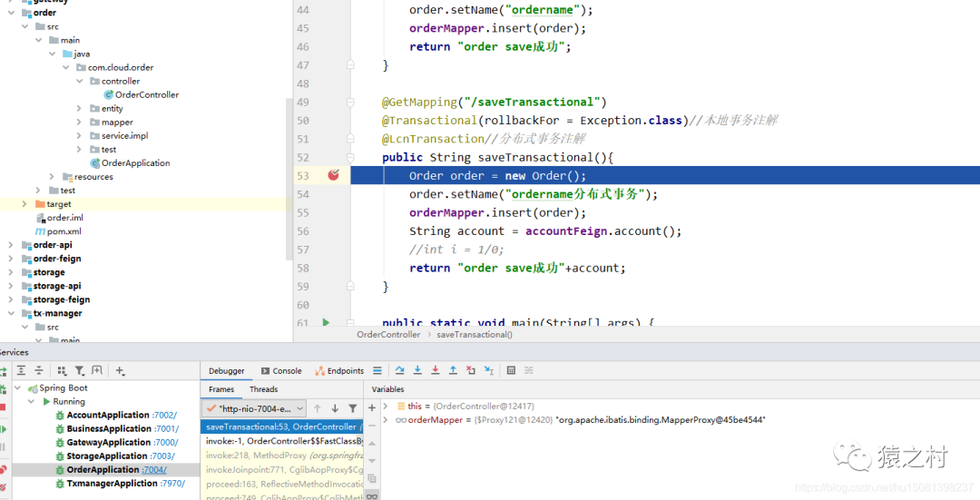Click the New Watch plus icon in Variables
Image resolution: width=980 pixels, height=500 pixels.
(x=372, y=407)
